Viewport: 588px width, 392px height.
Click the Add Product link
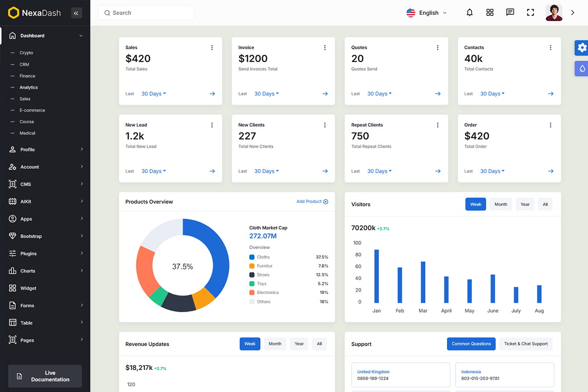[x=312, y=202]
